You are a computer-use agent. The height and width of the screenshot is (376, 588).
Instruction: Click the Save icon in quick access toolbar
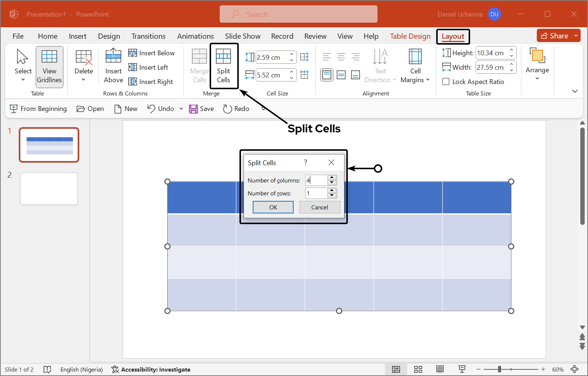pos(193,109)
